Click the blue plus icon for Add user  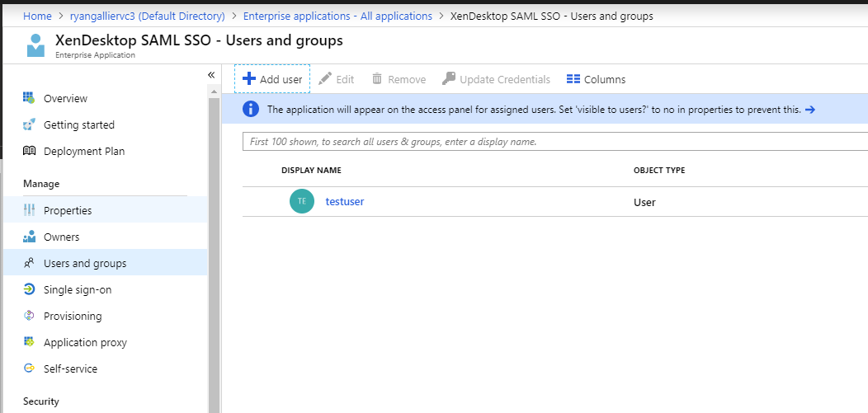249,78
